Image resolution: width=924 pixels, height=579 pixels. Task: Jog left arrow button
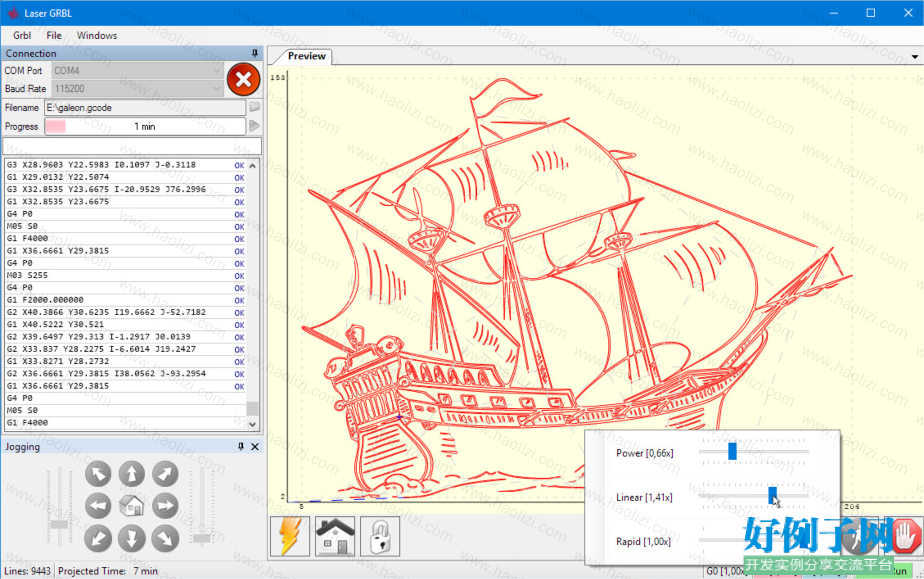[x=98, y=506]
